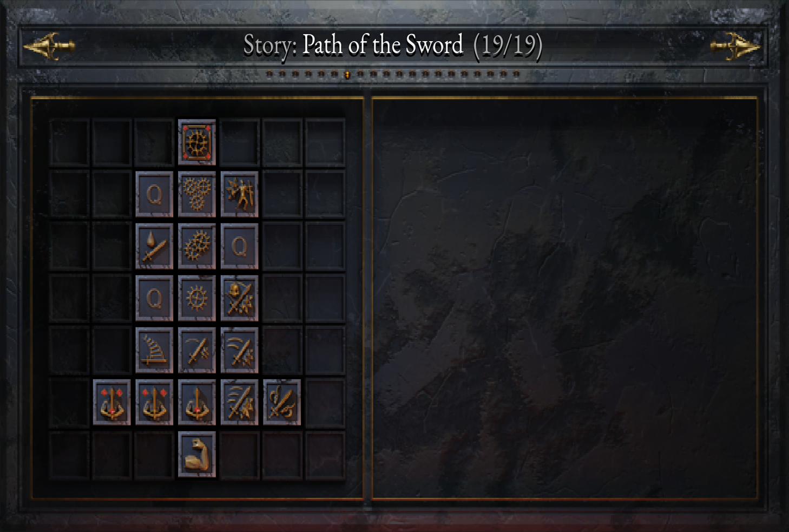Image resolution: width=789 pixels, height=532 pixels.
Task: Click the last page indicator dot
Action: (516, 74)
